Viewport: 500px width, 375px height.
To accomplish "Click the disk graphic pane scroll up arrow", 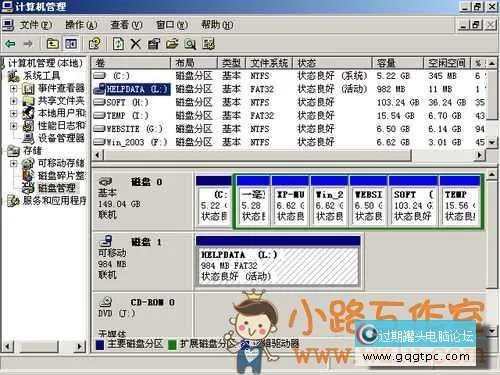I will click(x=492, y=174).
